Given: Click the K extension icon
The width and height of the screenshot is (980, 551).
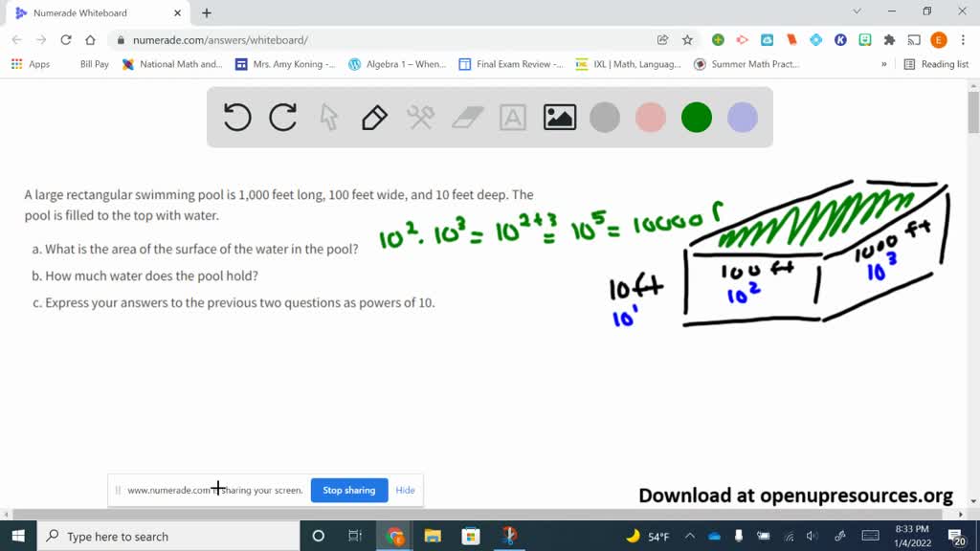Looking at the screenshot, I should coord(840,40).
